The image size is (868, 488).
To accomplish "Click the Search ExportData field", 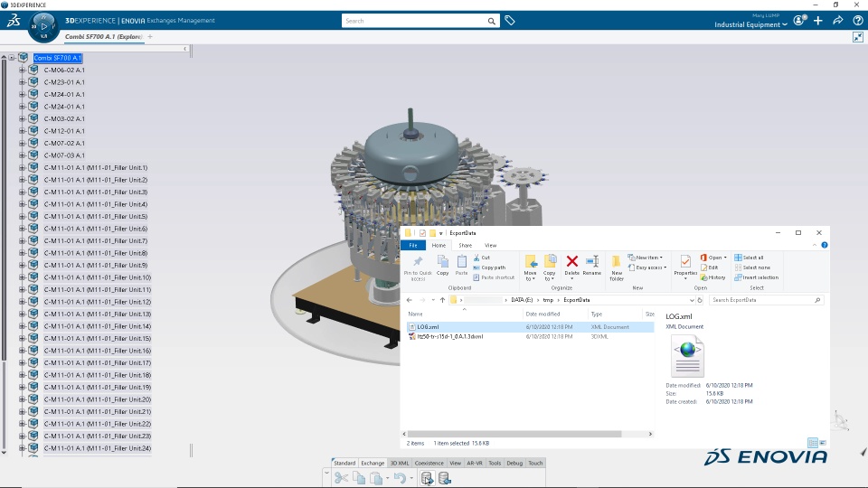I will coord(766,300).
